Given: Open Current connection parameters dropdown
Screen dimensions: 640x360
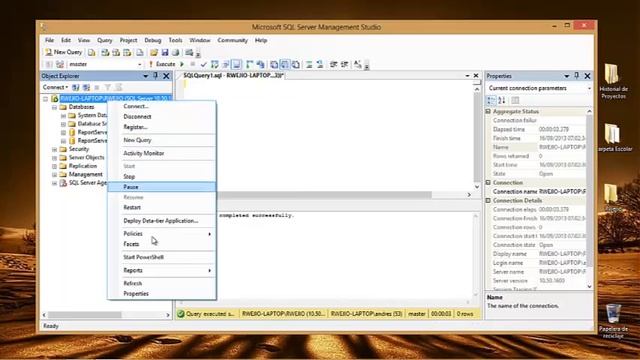Looking at the screenshot, I should pos(589,88).
